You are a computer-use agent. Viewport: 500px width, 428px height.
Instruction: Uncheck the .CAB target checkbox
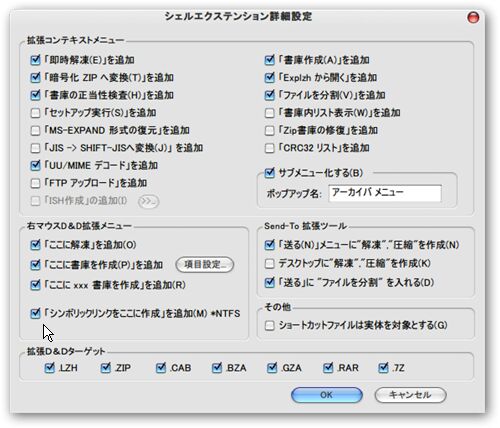pos(161,368)
